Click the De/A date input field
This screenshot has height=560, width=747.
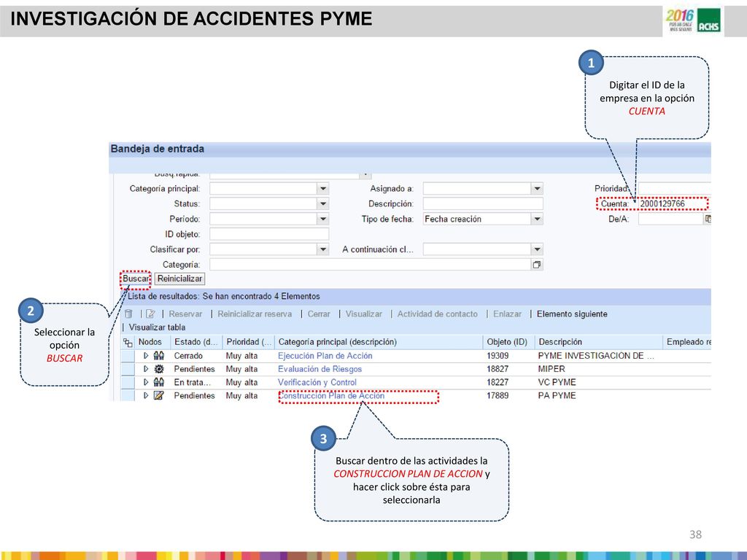pos(671,219)
